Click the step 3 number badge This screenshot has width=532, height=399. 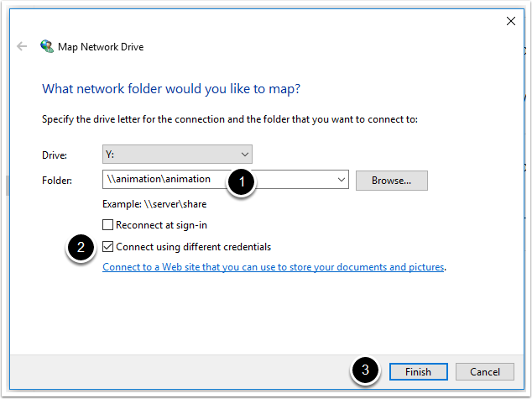coord(365,371)
